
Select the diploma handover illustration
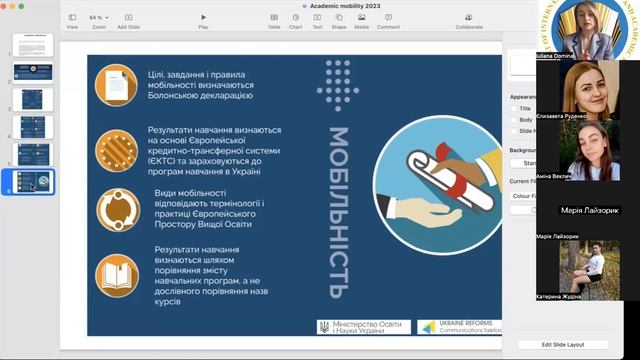[x=437, y=185]
